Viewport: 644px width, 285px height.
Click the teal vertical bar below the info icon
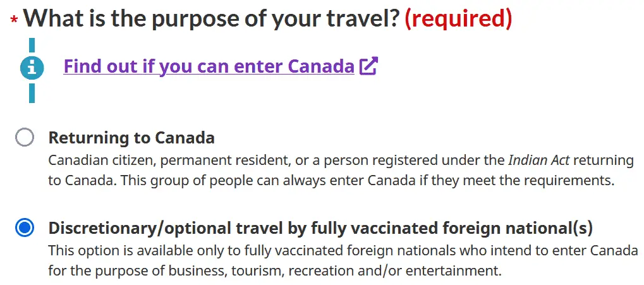pos(32,92)
